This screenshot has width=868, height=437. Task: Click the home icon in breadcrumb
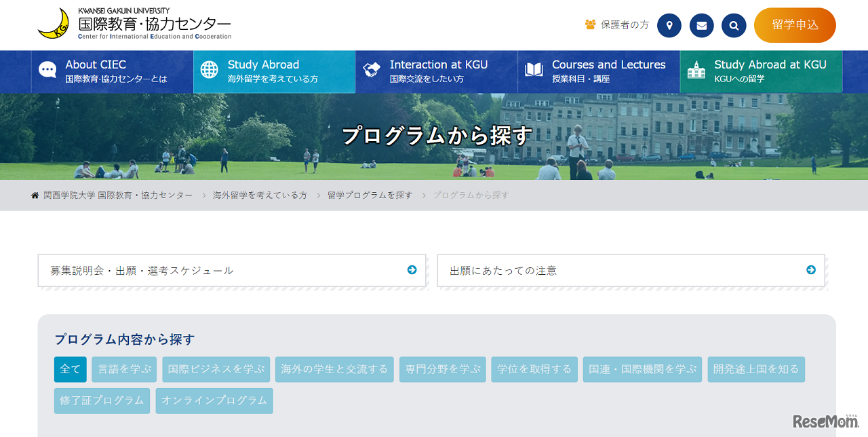[x=35, y=195]
